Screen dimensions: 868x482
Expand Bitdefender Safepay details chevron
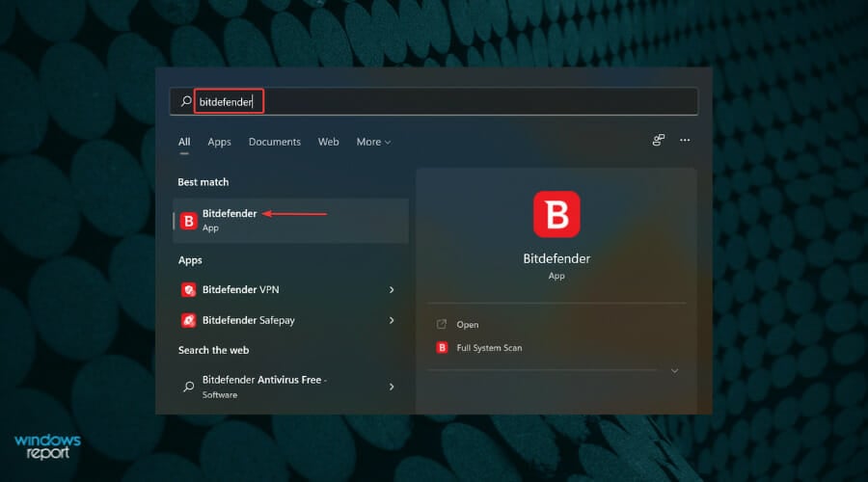pos(392,320)
